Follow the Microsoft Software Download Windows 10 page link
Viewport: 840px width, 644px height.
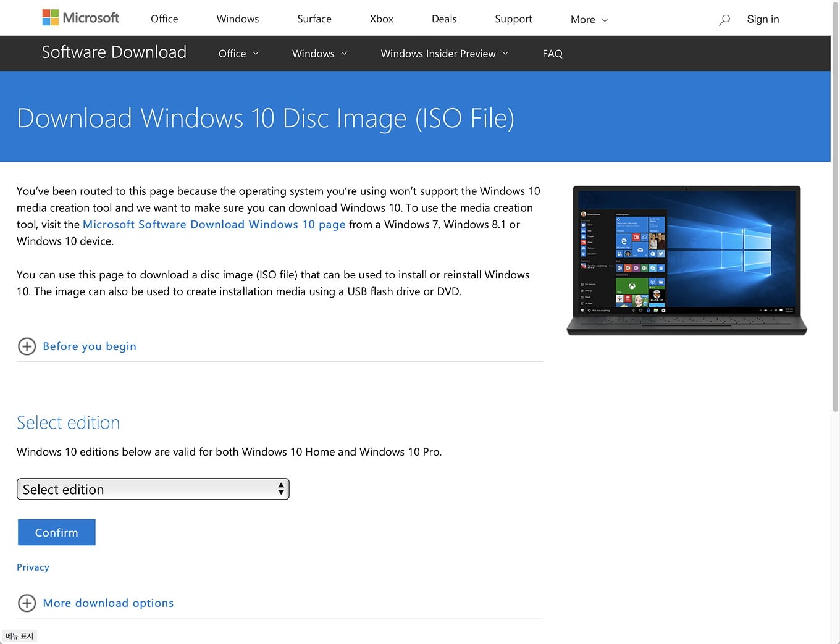214,225
